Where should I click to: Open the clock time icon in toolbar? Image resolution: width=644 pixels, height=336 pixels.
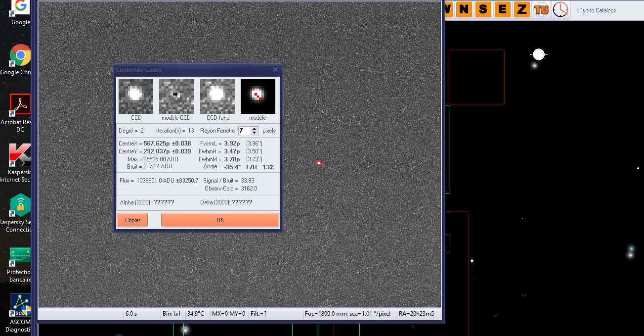tap(560, 9)
